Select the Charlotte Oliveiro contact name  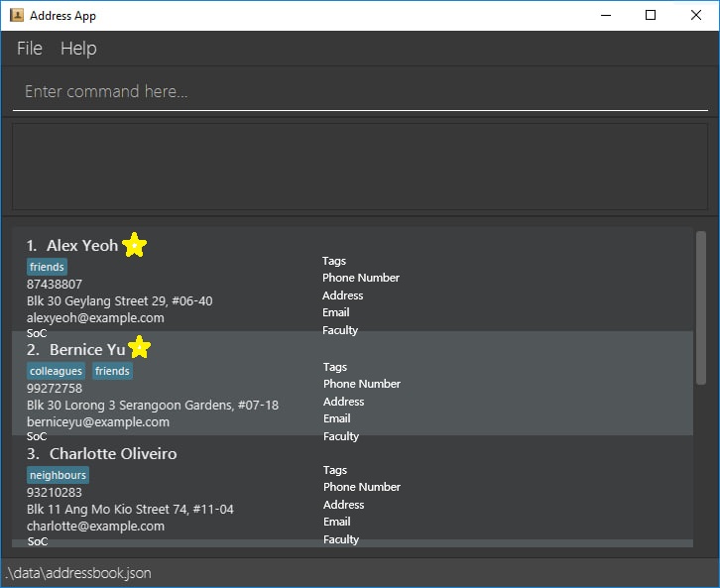tap(113, 453)
